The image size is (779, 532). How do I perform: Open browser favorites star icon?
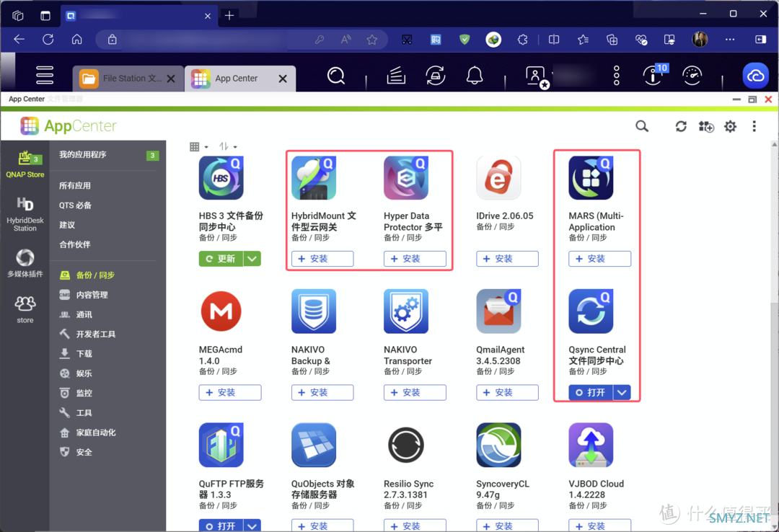point(372,40)
